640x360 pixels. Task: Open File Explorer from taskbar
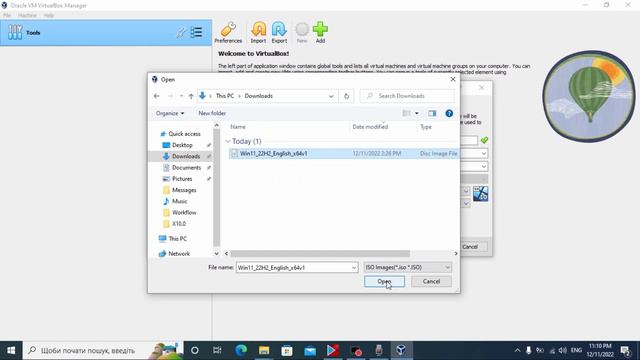[x=264, y=350]
